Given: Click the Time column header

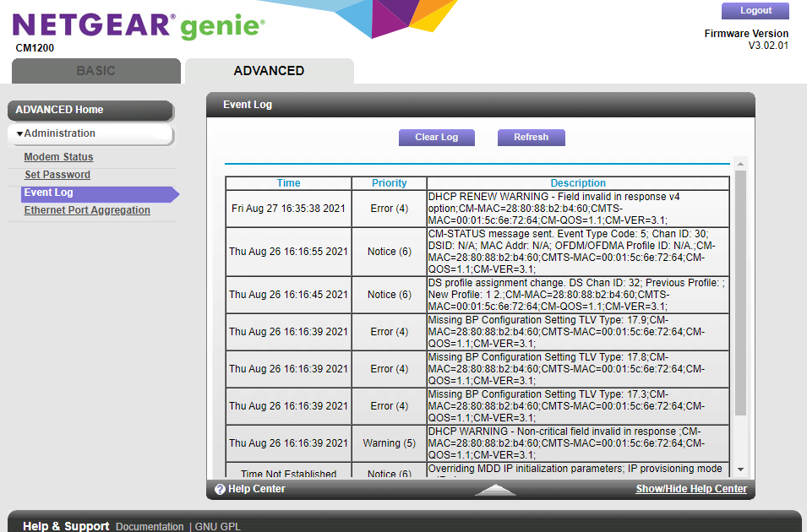Looking at the screenshot, I should [x=288, y=182].
